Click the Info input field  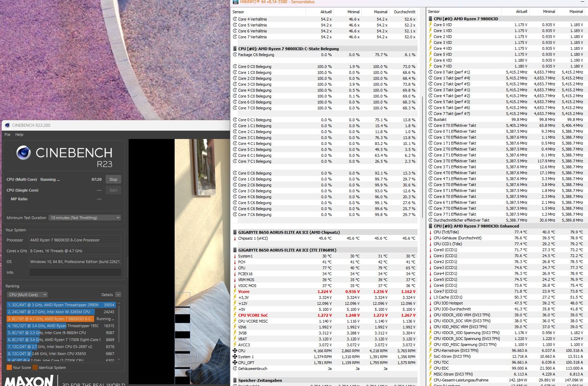[x=75, y=272]
